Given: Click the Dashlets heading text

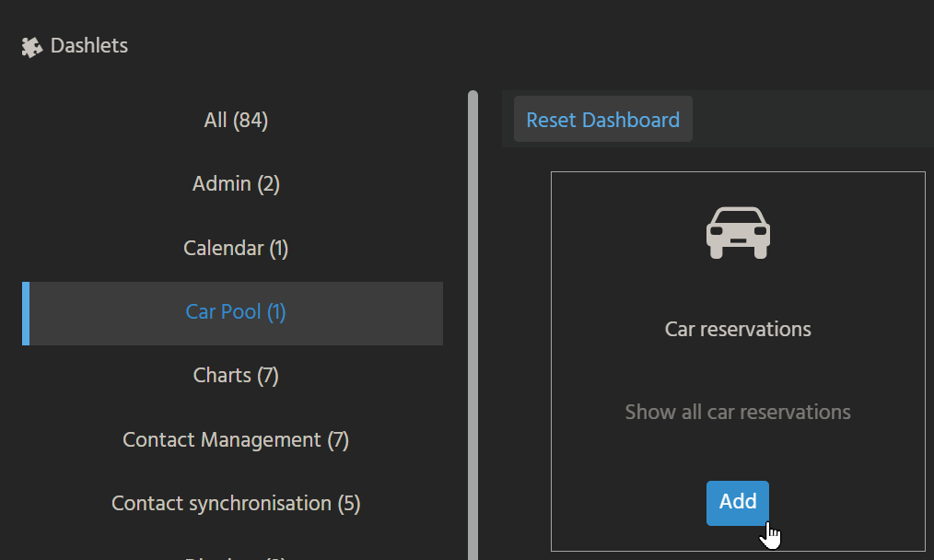Looking at the screenshot, I should [89, 46].
